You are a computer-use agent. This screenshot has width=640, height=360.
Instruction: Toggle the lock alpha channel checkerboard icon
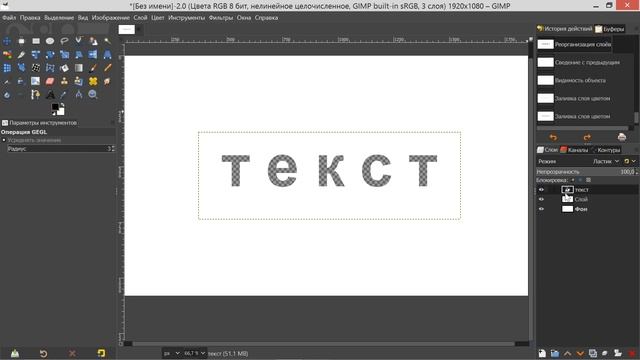588,180
